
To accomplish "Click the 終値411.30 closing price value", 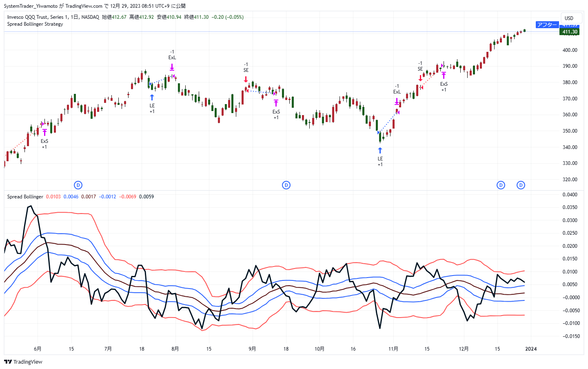I will 196,17.
